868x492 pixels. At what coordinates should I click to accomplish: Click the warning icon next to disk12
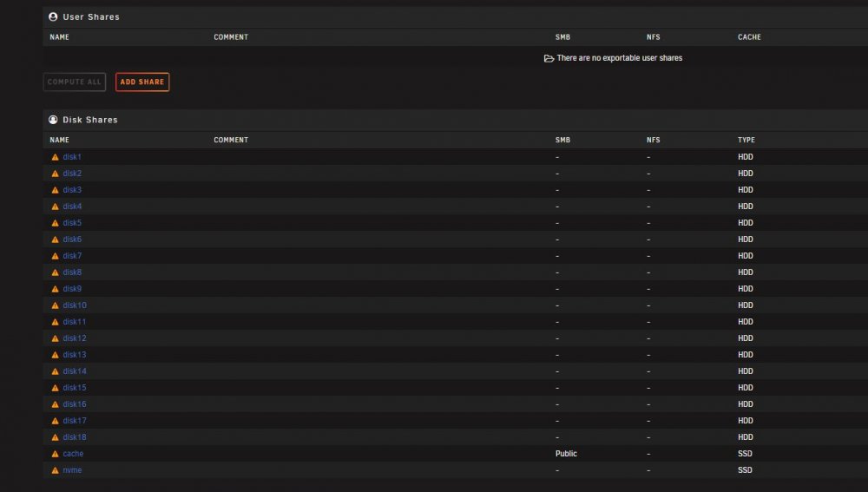point(55,338)
